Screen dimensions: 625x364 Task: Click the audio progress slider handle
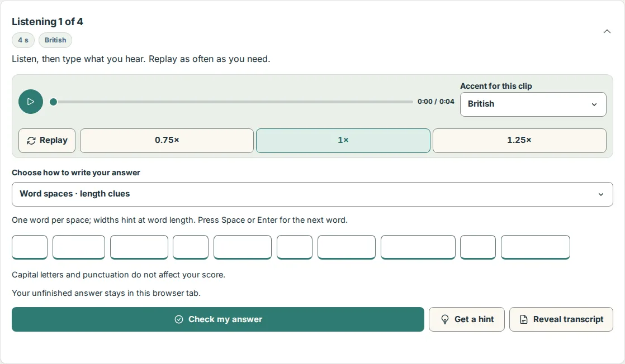click(54, 102)
